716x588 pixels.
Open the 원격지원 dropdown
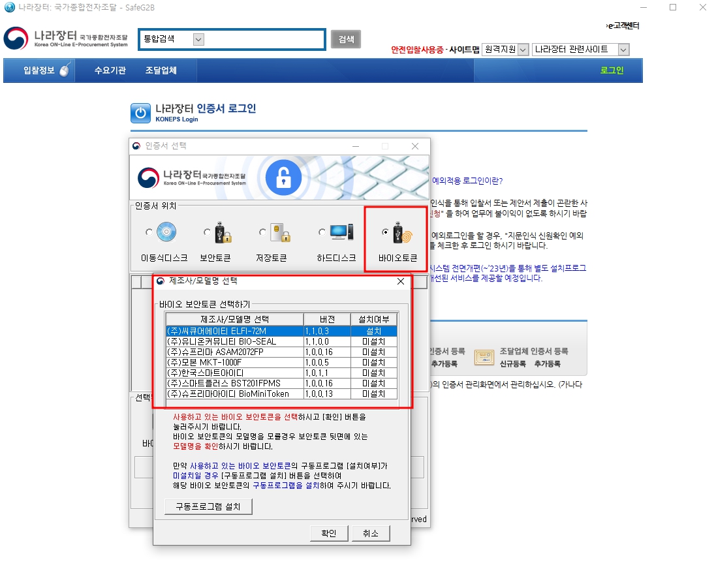505,50
